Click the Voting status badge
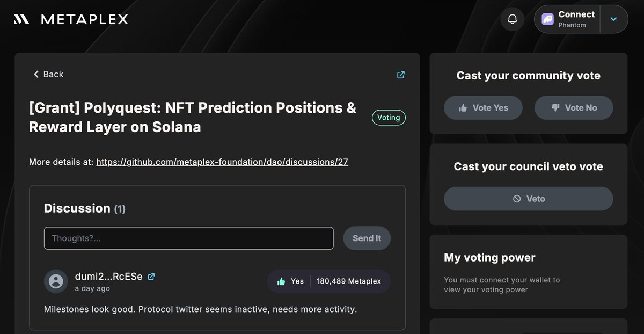 coord(389,118)
